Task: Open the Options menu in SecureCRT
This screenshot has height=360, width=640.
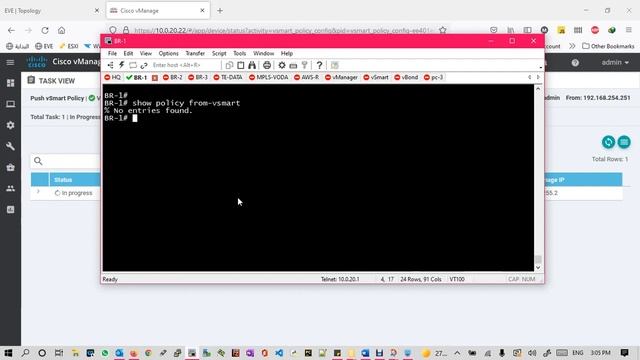Action: (x=169, y=53)
